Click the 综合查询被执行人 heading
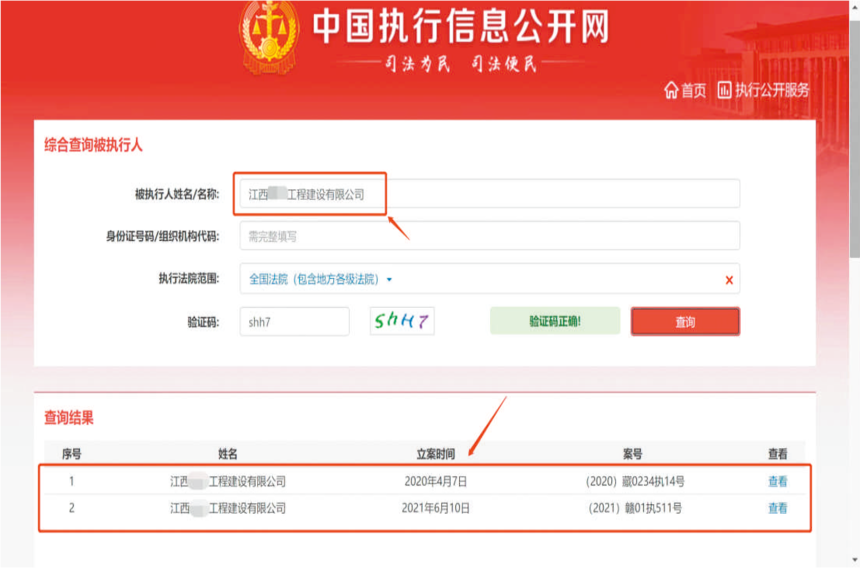The image size is (860, 568). [93, 145]
